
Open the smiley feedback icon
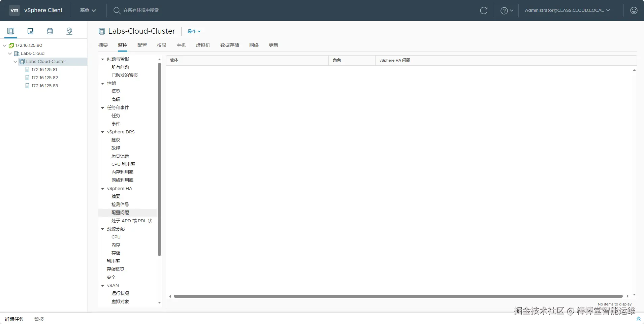[634, 10]
